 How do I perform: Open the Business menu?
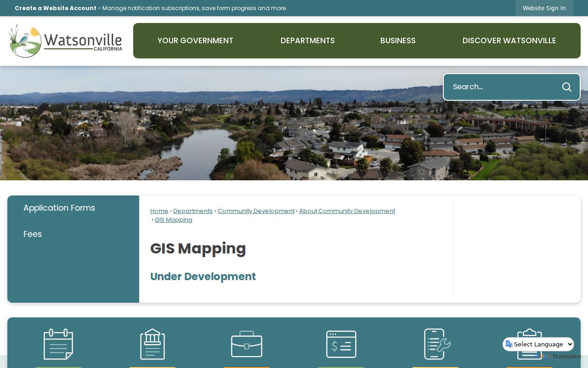pos(398,40)
